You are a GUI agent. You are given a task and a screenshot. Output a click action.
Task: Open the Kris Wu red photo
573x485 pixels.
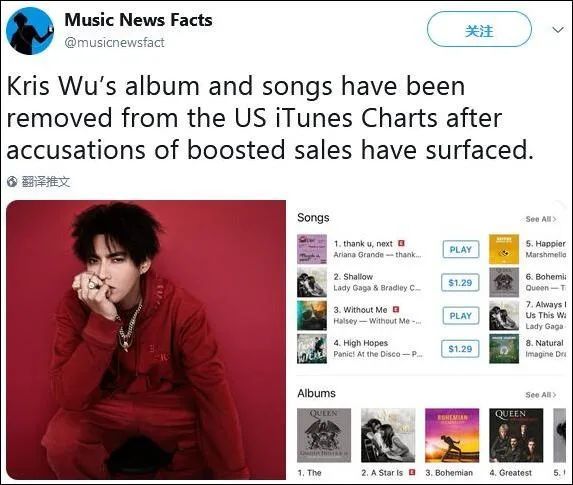tap(146, 340)
